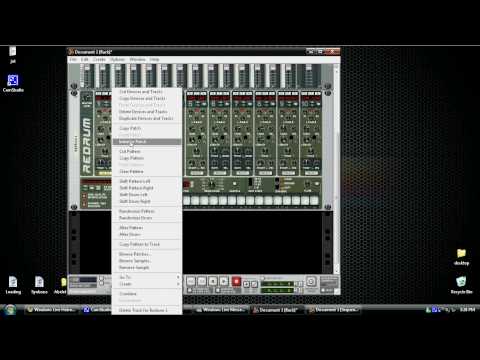The height and width of the screenshot is (360, 480).
Task: Choose Shift Drum Left
Action: tap(147, 195)
